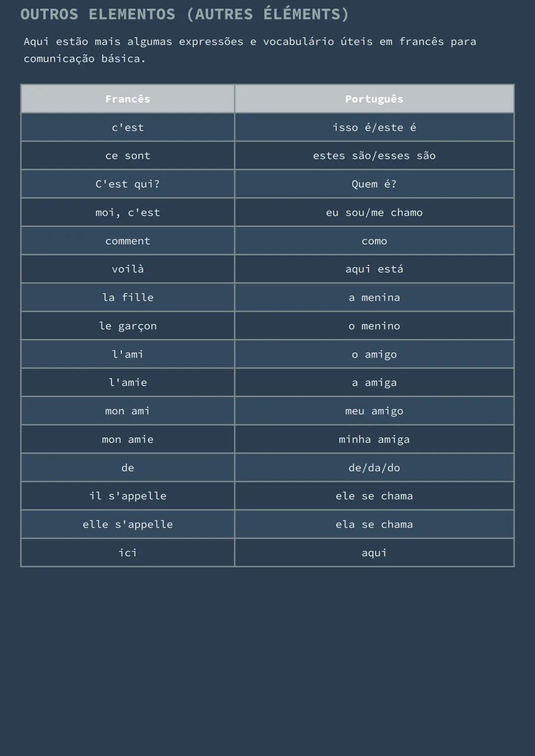This screenshot has height=756, width=535.
Task: Click the 'OUTROS ELEMENTOS' section heading
Action: (184, 14)
